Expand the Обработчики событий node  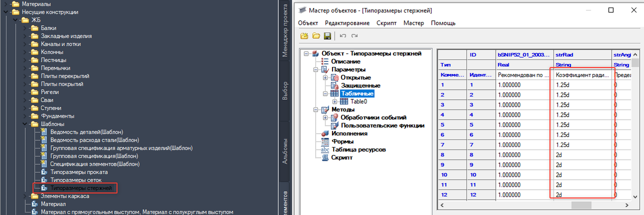(x=325, y=118)
